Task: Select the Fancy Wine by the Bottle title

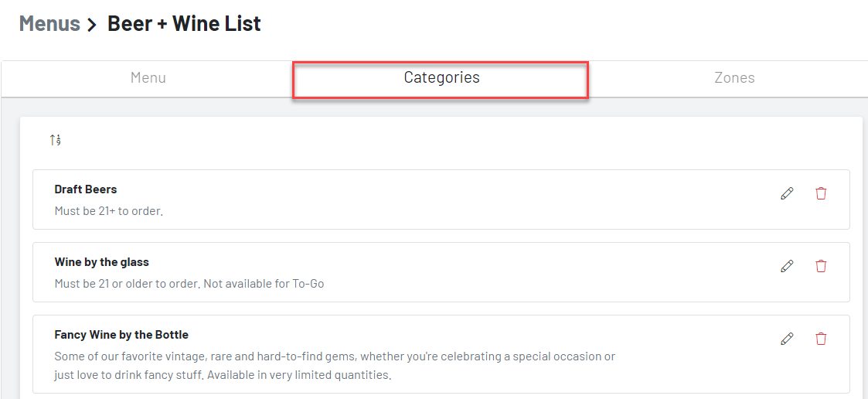Action: (121, 335)
